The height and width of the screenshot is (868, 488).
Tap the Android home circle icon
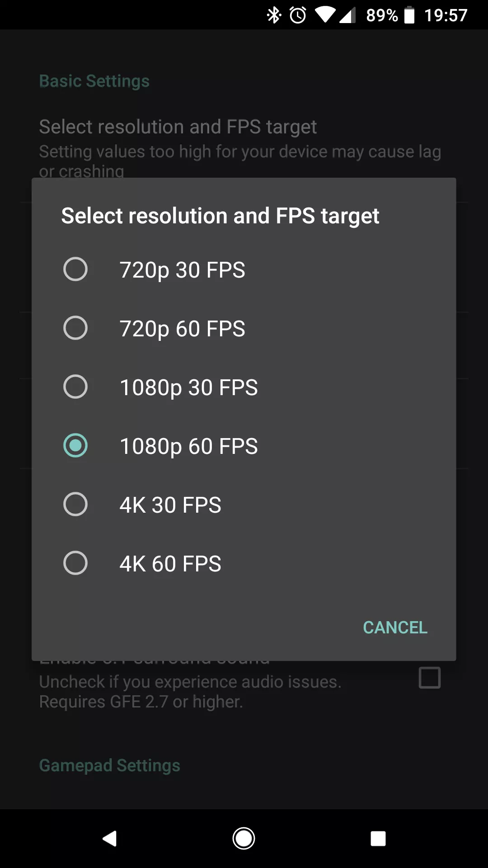click(244, 839)
